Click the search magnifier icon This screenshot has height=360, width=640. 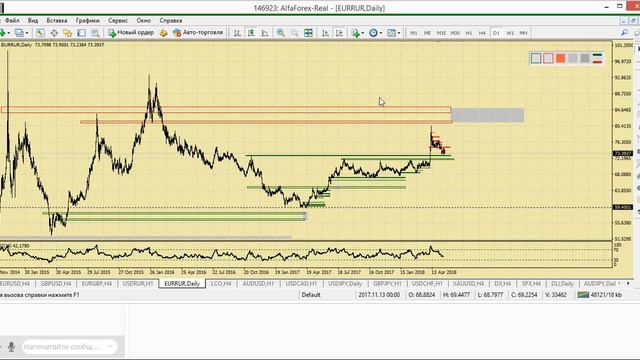(624, 33)
